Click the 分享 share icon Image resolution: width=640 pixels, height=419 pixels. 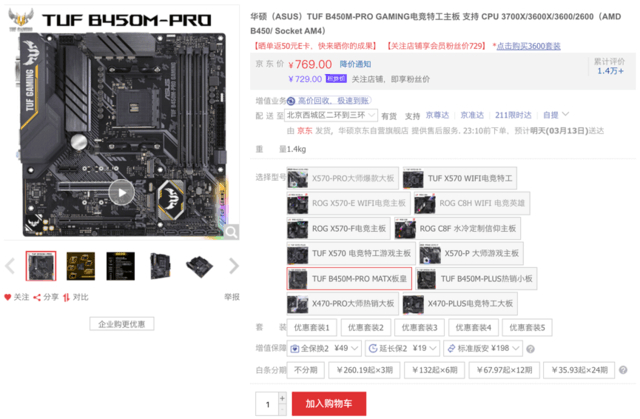click(37, 297)
